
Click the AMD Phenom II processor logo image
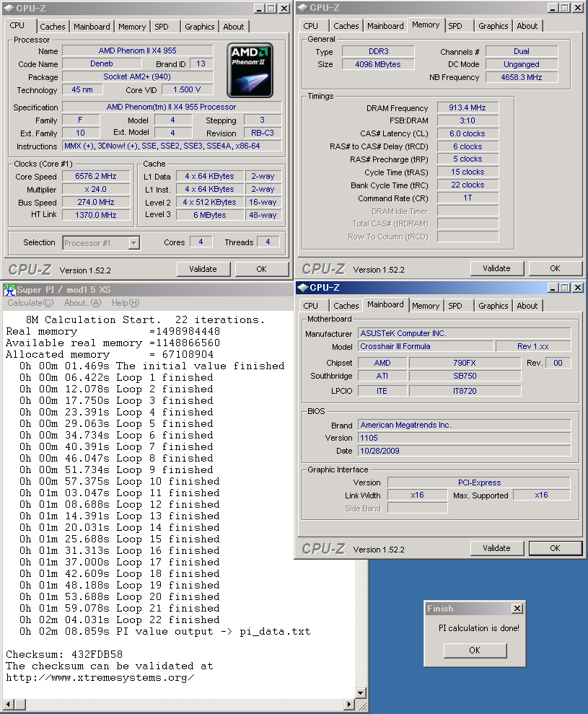coord(249,69)
